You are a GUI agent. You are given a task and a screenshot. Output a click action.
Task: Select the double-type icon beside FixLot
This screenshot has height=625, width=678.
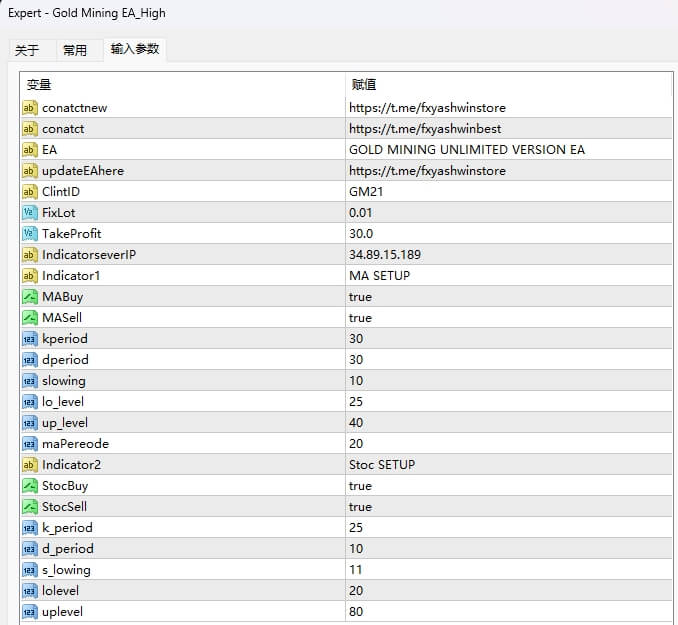point(29,213)
